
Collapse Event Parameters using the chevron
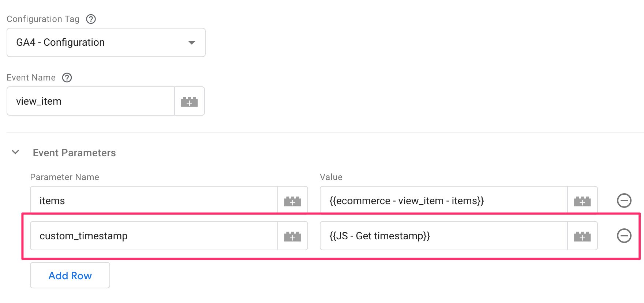click(x=15, y=152)
